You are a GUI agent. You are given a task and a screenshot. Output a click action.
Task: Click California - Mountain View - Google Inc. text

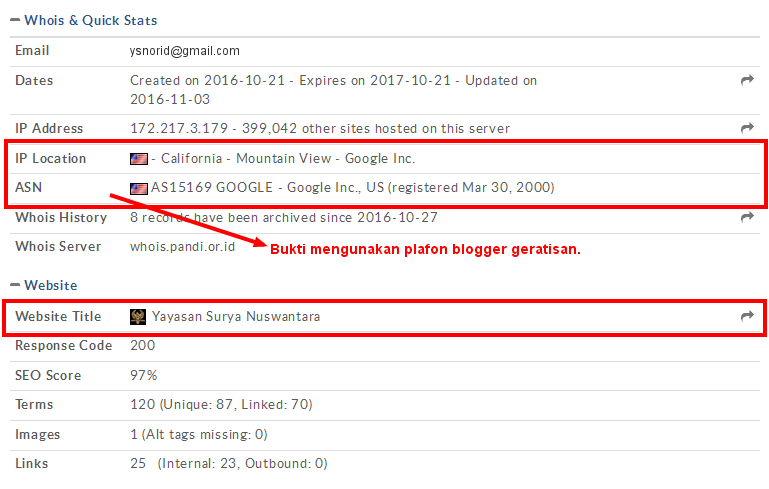pyautogui.click(x=288, y=158)
